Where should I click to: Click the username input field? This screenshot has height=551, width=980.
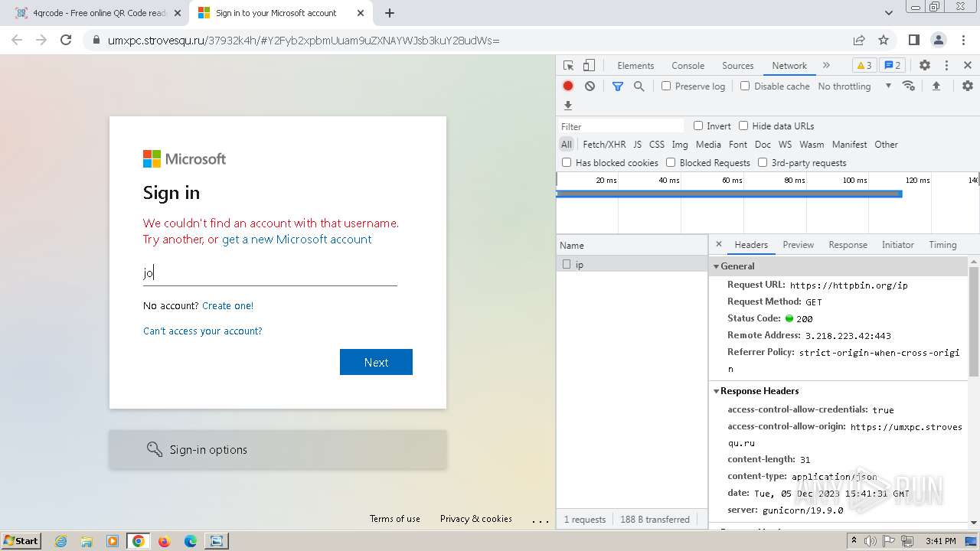269,272
